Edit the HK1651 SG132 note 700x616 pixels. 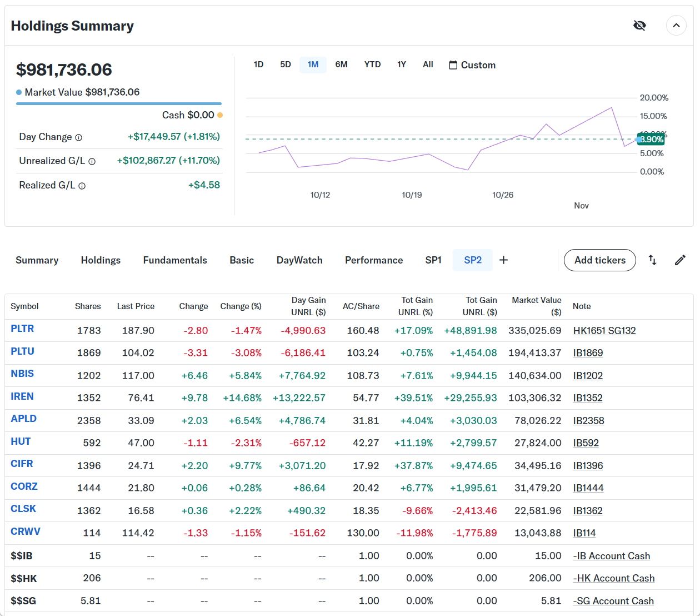click(x=604, y=331)
